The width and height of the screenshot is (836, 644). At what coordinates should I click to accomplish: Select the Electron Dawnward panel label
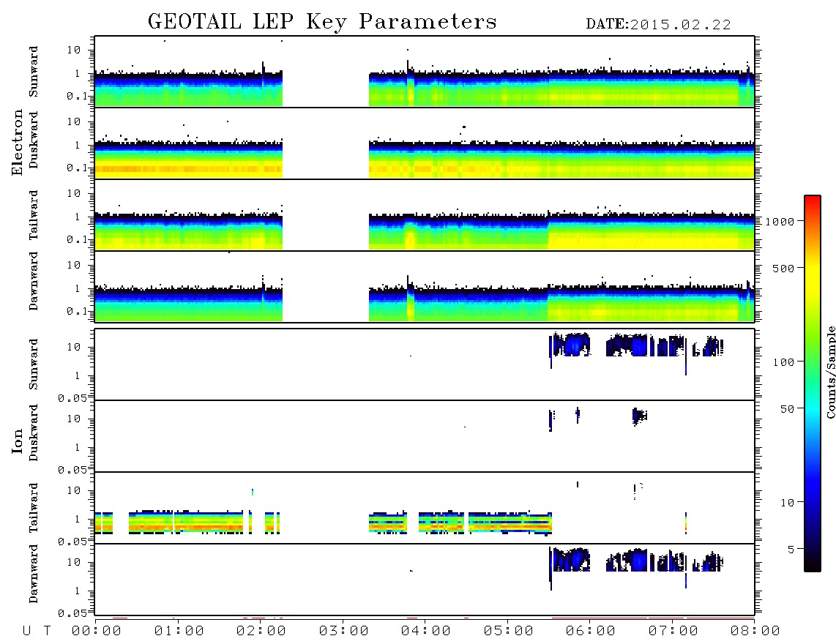click(x=34, y=281)
